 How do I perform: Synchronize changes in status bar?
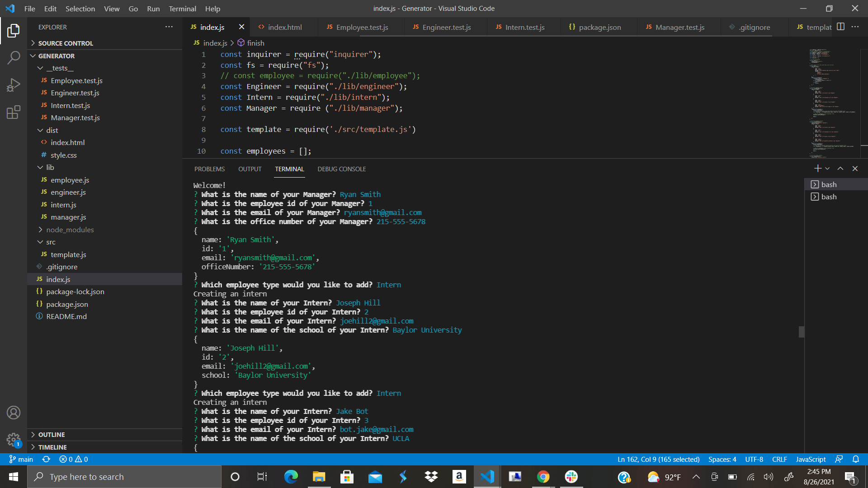pyautogui.click(x=46, y=459)
